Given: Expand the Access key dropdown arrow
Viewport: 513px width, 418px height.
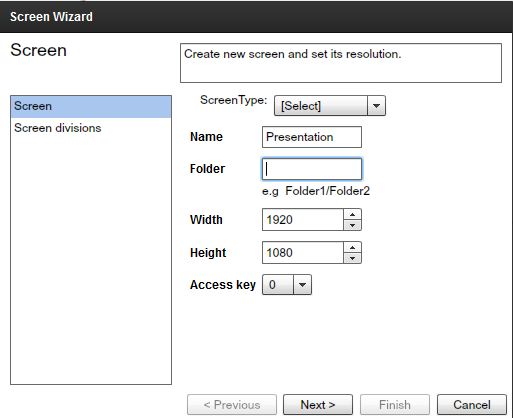Looking at the screenshot, I should click(x=302, y=285).
